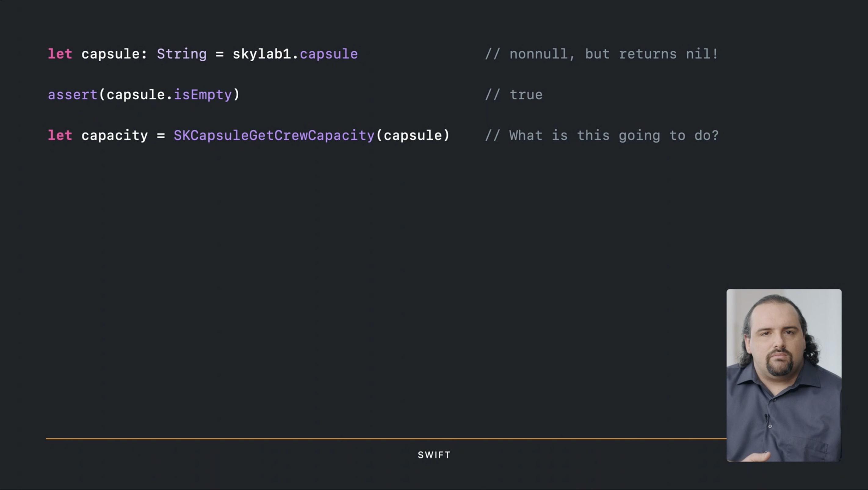The width and height of the screenshot is (868, 490).
Task: Click the second 'let' keyword
Action: coord(60,135)
